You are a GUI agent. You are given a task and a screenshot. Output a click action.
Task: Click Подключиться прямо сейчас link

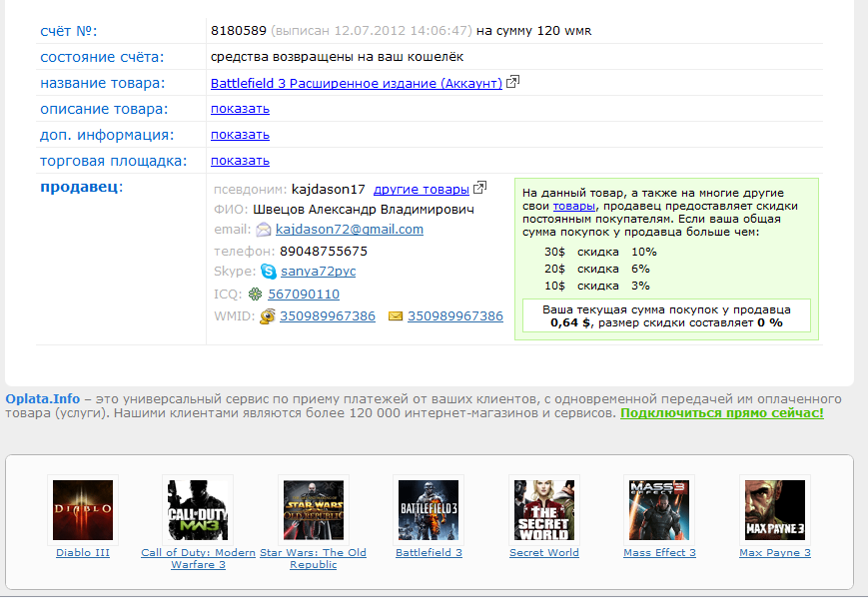click(722, 412)
